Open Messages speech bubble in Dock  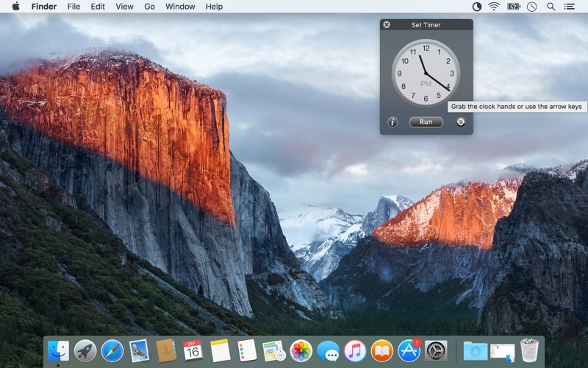[328, 351]
